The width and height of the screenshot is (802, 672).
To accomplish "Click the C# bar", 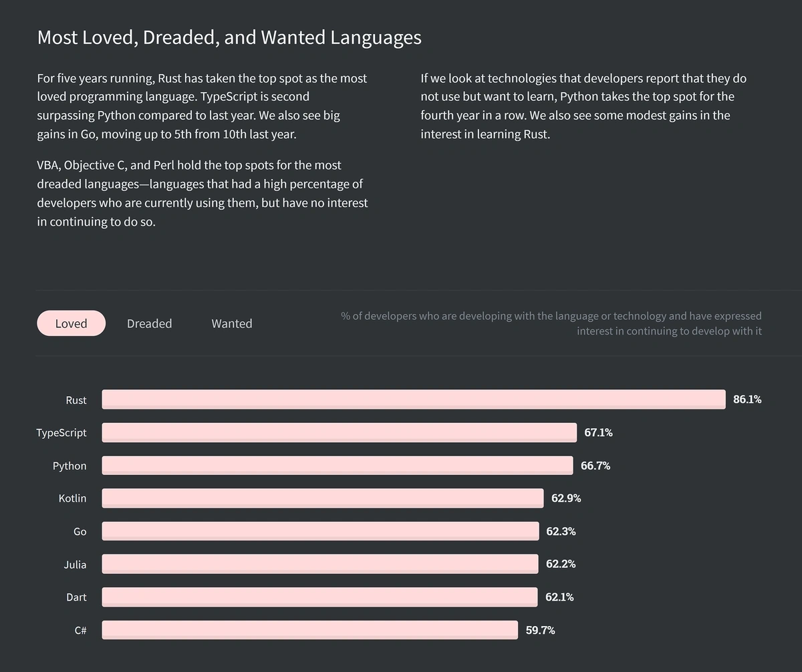I will point(310,630).
